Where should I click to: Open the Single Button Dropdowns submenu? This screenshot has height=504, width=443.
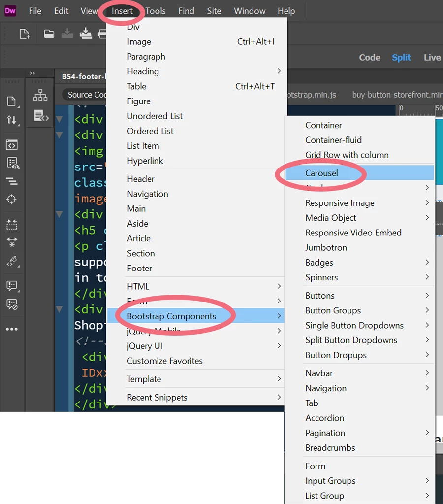tap(359, 325)
